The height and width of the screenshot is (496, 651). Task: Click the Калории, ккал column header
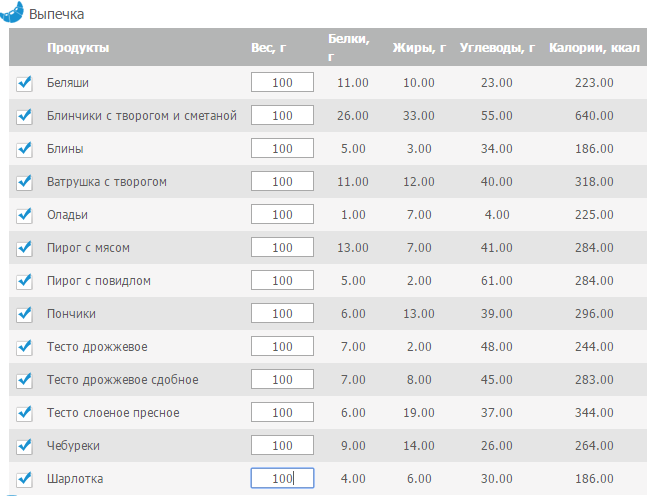tap(594, 48)
